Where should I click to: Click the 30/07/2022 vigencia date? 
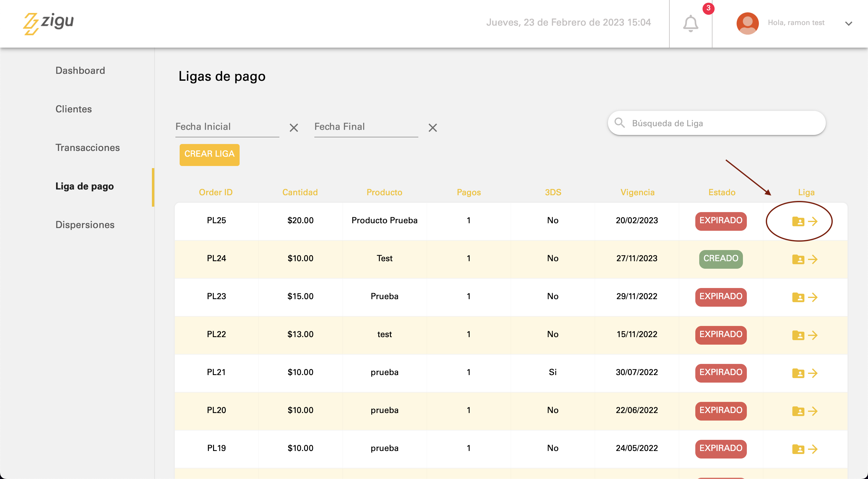[637, 373]
